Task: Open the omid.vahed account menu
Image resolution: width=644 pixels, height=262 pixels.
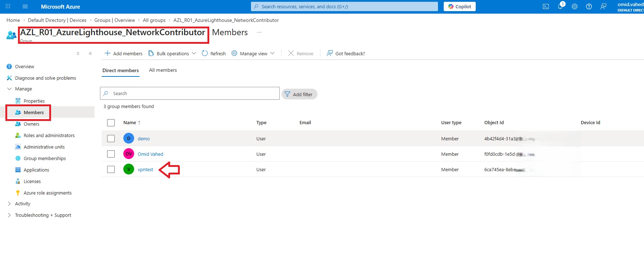Action: pos(630,7)
